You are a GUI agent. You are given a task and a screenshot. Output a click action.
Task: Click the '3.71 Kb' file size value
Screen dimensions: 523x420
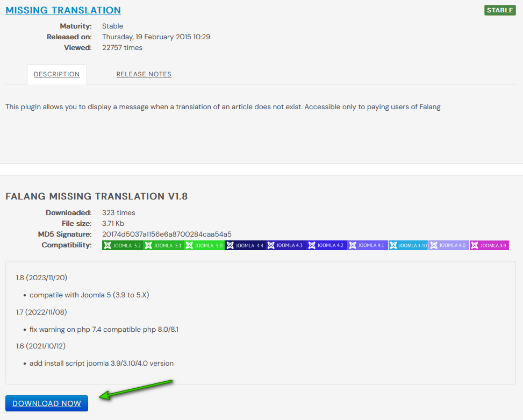[113, 224]
